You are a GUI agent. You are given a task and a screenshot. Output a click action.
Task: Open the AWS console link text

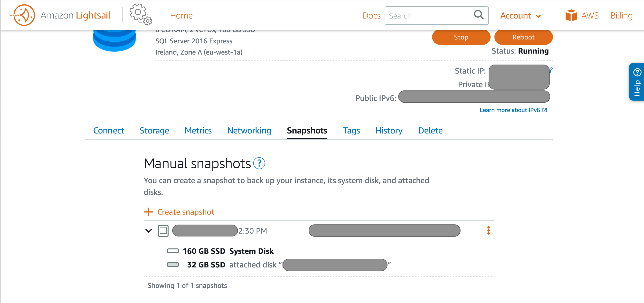(x=590, y=16)
